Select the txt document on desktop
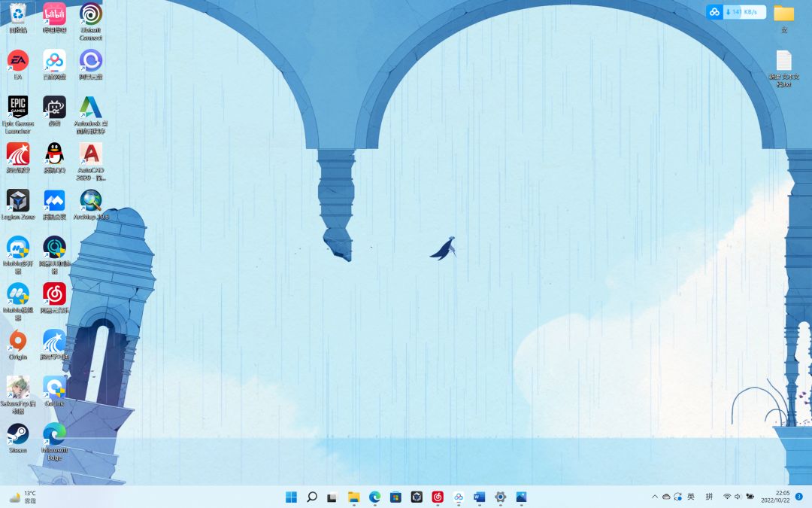 [784, 60]
